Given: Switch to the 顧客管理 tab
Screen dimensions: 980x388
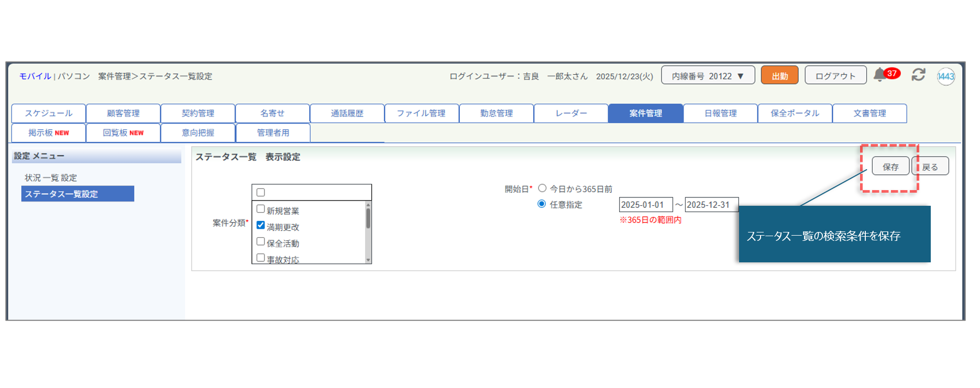Looking at the screenshot, I should pos(123,113).
